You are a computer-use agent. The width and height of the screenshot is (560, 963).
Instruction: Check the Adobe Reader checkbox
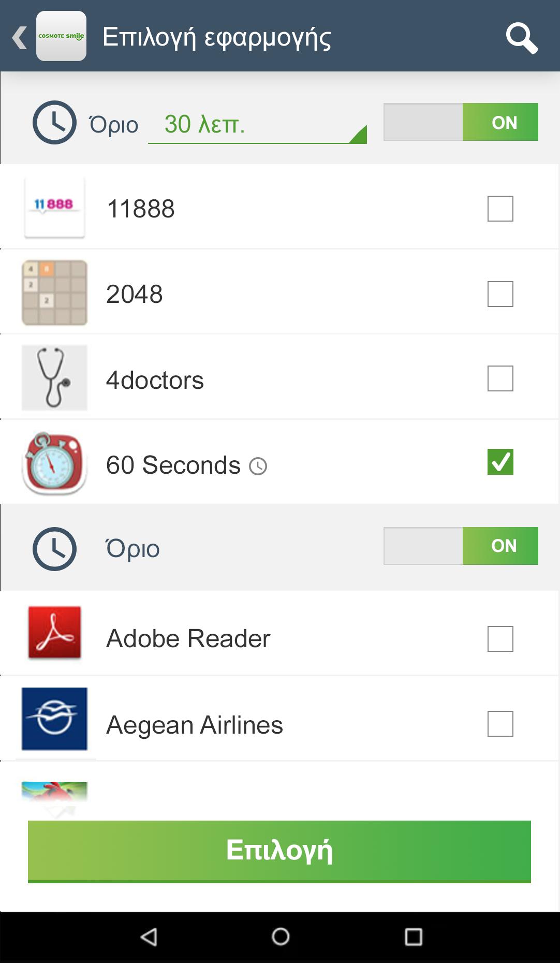(500, 639)
